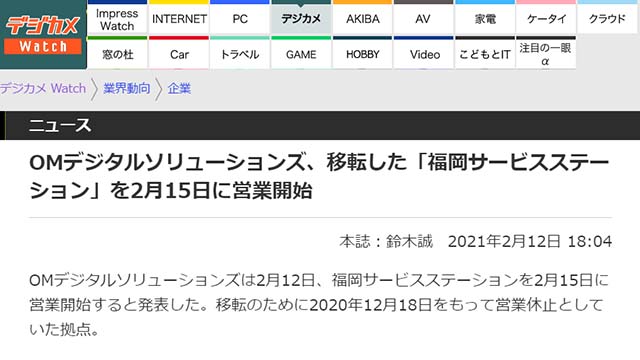Open the 家電 tab
640x360 pixels.
485,18
